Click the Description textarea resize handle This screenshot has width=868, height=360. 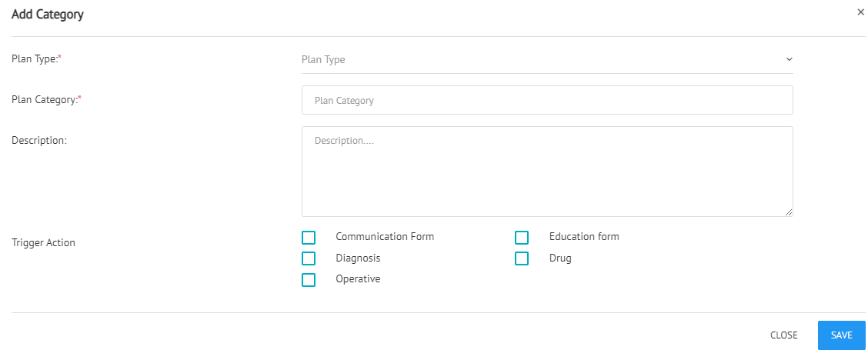(x=789, y=212)
